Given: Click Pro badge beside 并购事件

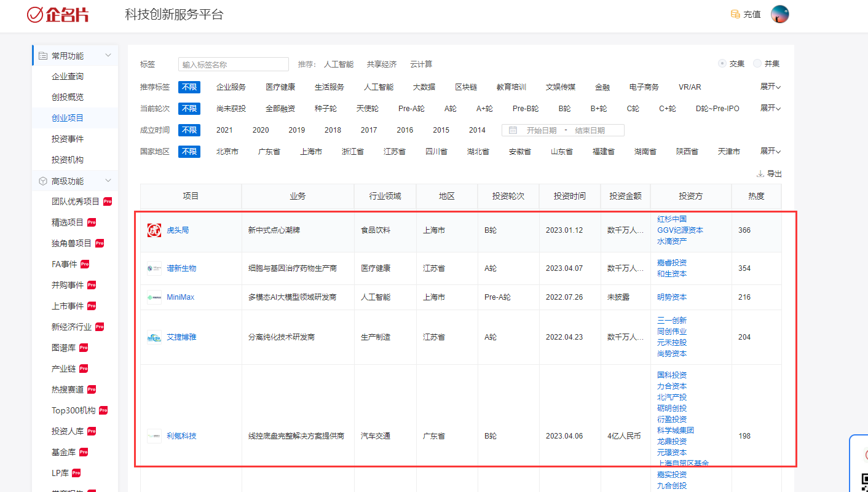Looking at the screenshot, I should pos(92,285).
